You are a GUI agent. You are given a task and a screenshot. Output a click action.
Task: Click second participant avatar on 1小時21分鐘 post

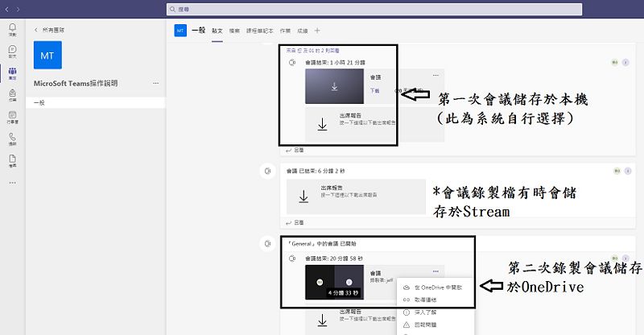coord(625,63)
